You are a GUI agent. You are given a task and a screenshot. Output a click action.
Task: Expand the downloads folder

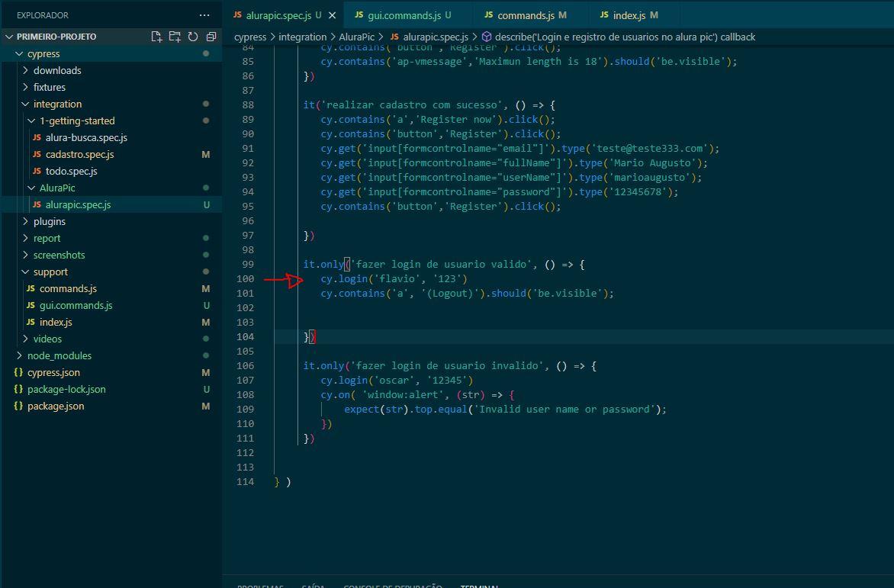coord(57,70)
